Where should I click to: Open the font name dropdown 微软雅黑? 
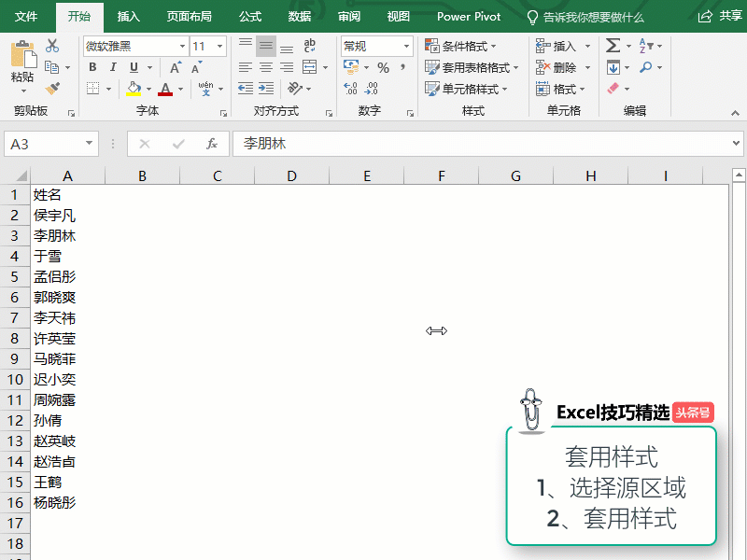181,46
